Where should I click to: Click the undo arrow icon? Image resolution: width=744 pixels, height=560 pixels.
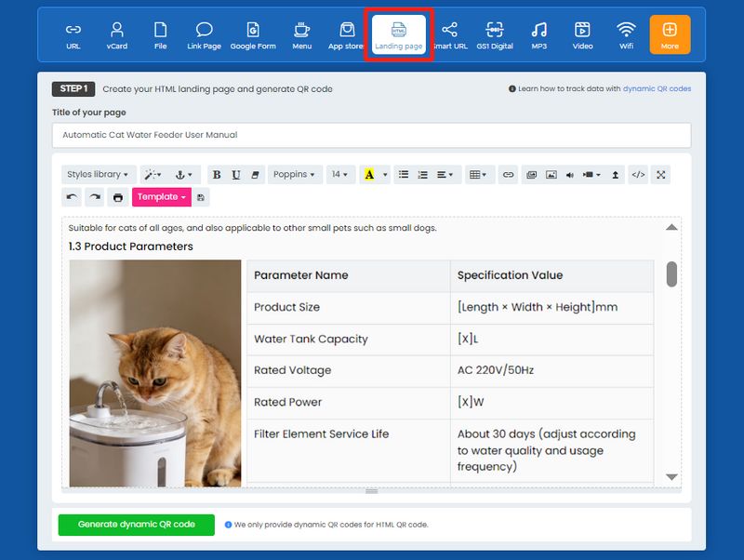click(x=73, y=197)
